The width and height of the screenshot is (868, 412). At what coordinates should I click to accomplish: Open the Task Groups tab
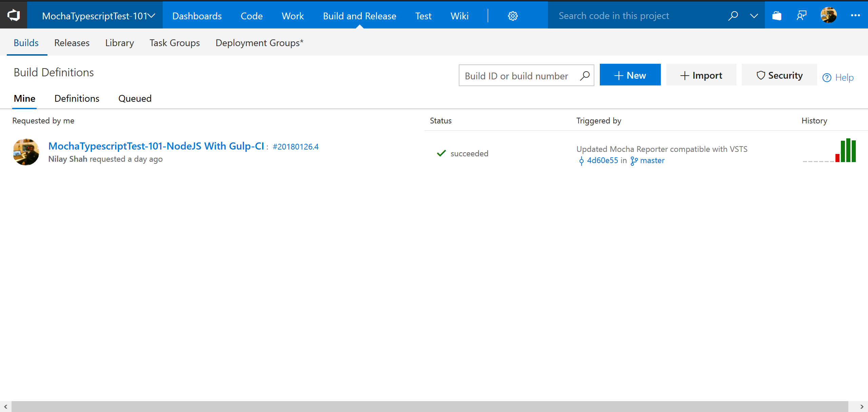coord(175,43)
